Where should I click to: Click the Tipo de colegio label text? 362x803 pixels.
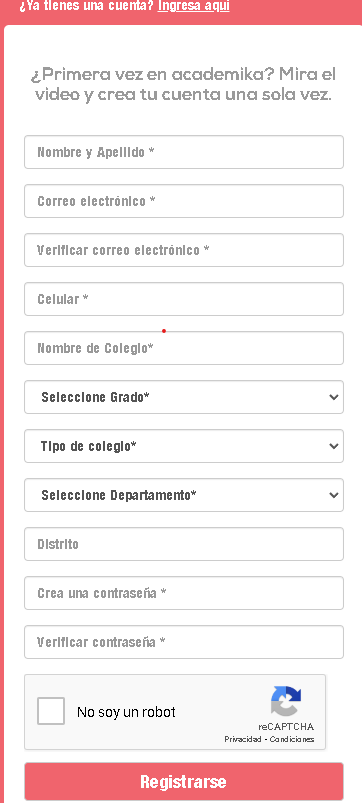[x=89, y=446]
